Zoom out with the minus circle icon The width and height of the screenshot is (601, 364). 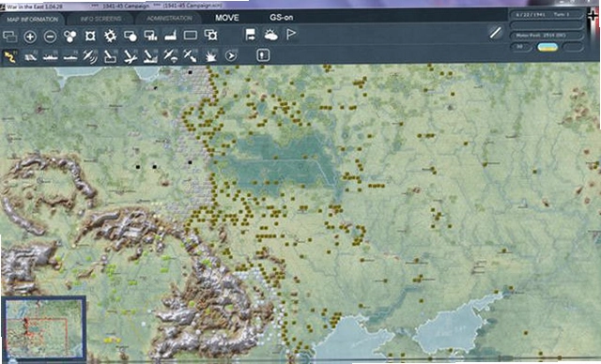click(50, 37)
